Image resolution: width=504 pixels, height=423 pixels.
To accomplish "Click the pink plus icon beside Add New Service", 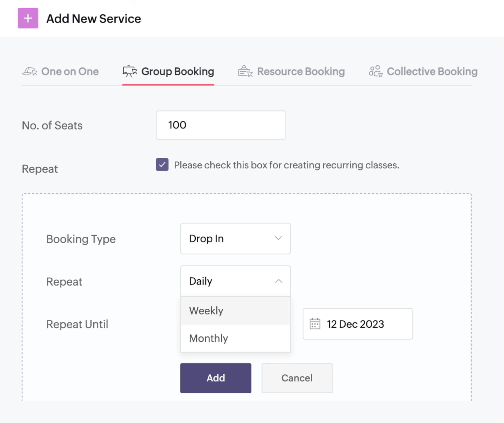I will pyautogui.click(x=28, y=18).
